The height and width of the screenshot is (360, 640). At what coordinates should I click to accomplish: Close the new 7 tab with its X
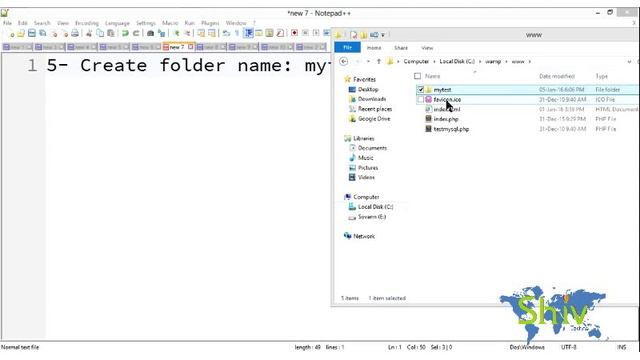tap(191, 47)
